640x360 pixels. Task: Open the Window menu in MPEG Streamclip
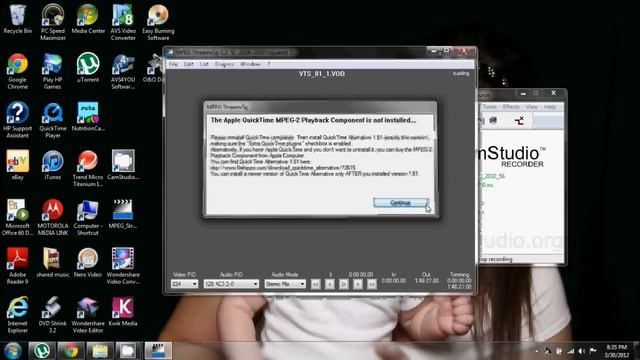[x=250, y=64]
